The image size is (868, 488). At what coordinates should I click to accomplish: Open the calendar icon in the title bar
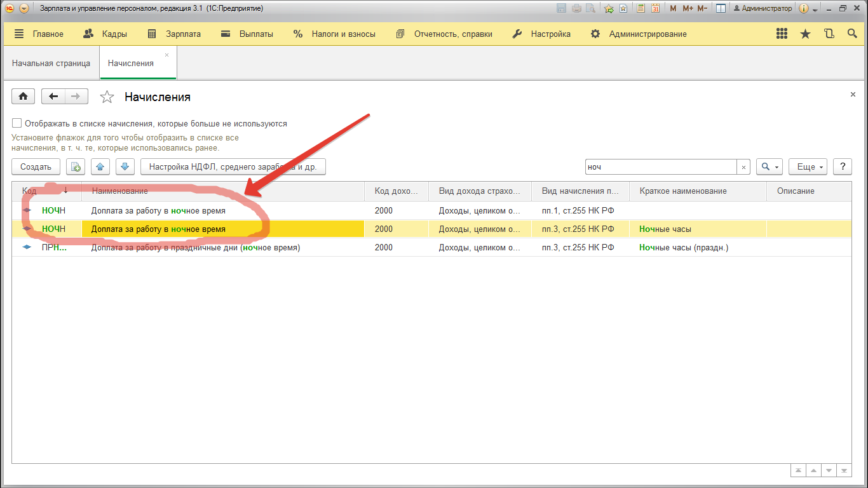coord(655,8)
